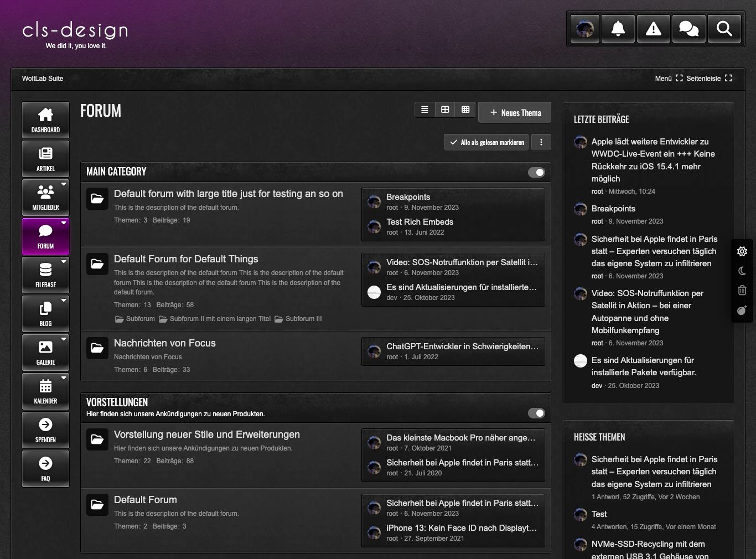Click the trash bin icon
756x559 pixels.
tap(742, 290)
